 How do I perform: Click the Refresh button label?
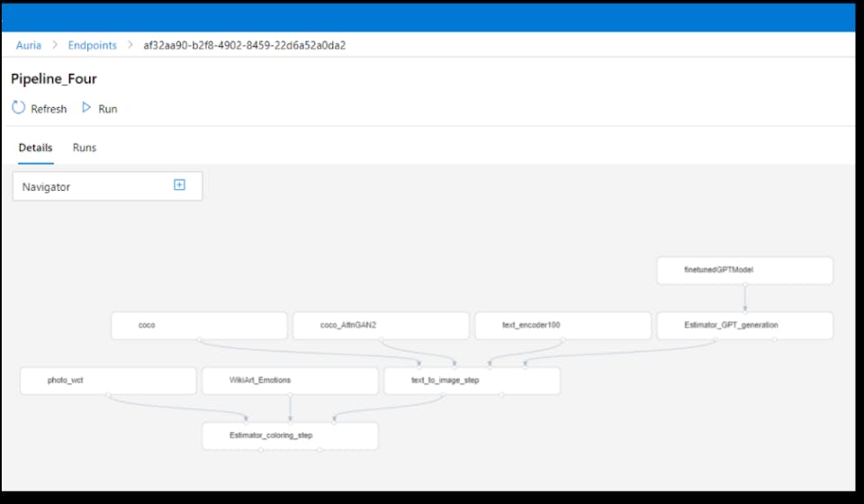pos(49,109)
